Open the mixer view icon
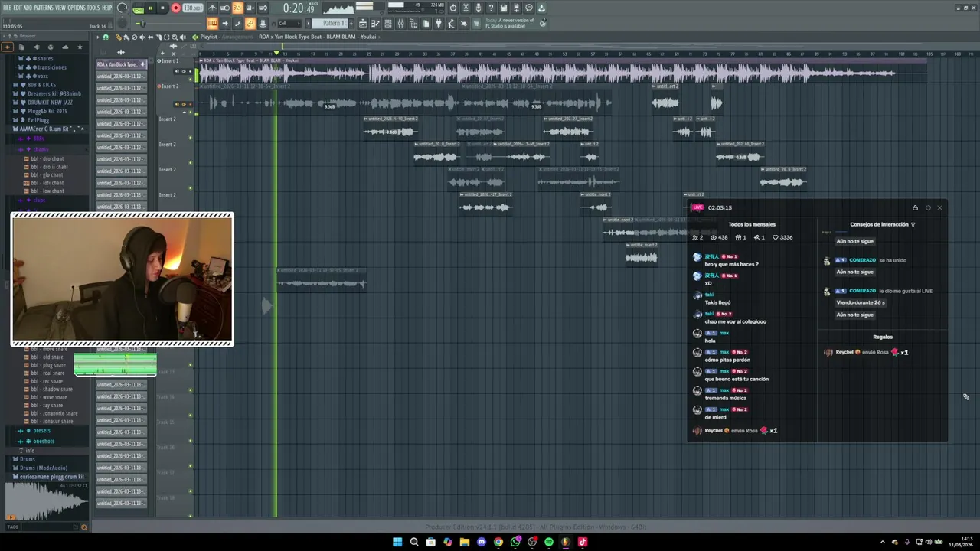This screenshot has height=551, width=980. pos(400,24)
